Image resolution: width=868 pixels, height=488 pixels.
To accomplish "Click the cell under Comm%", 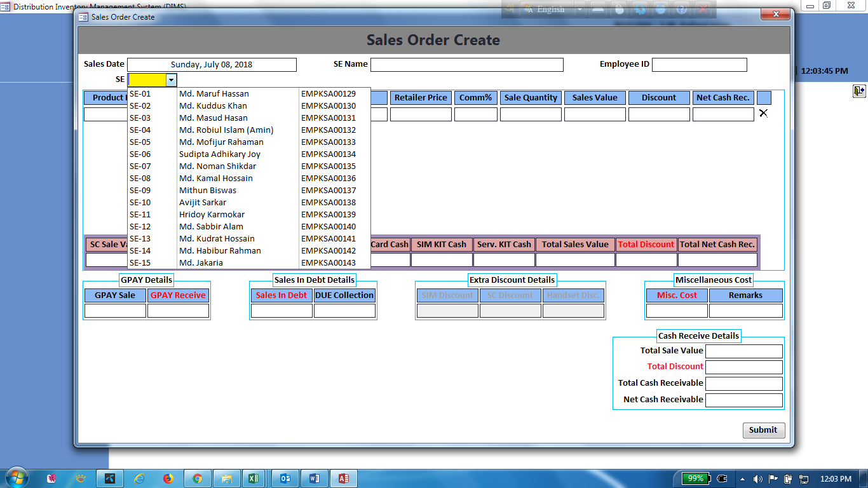I will coord(476,114).
